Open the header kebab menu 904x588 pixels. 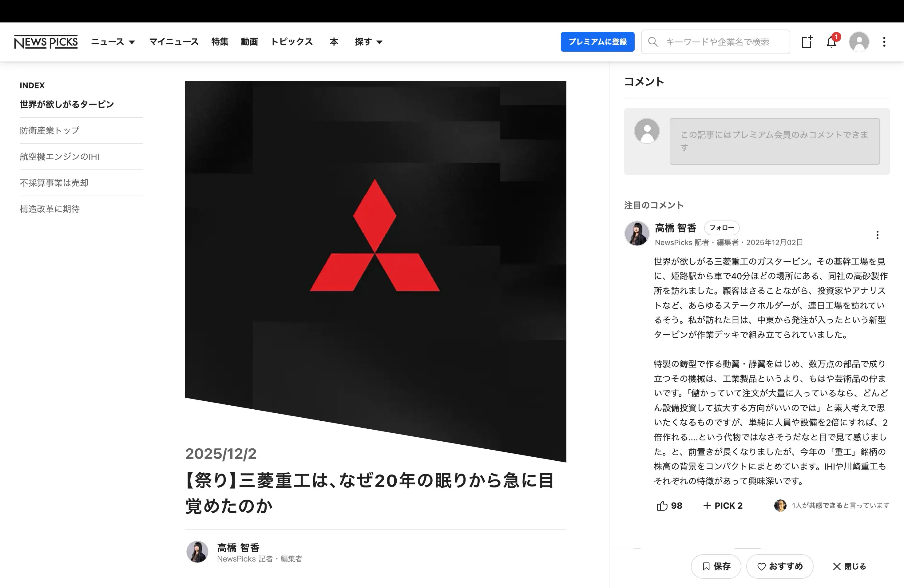tap(884, 42)
